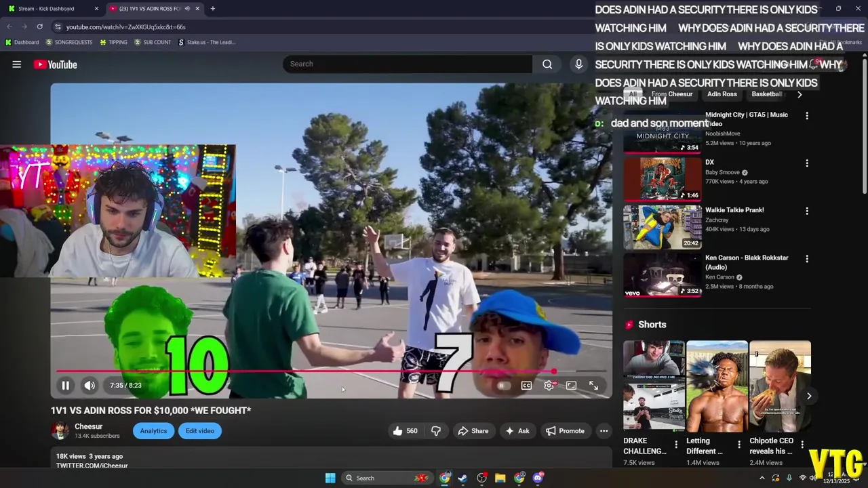
Task: Click the red video progress bar scrubber
Action: click(554, 371)
